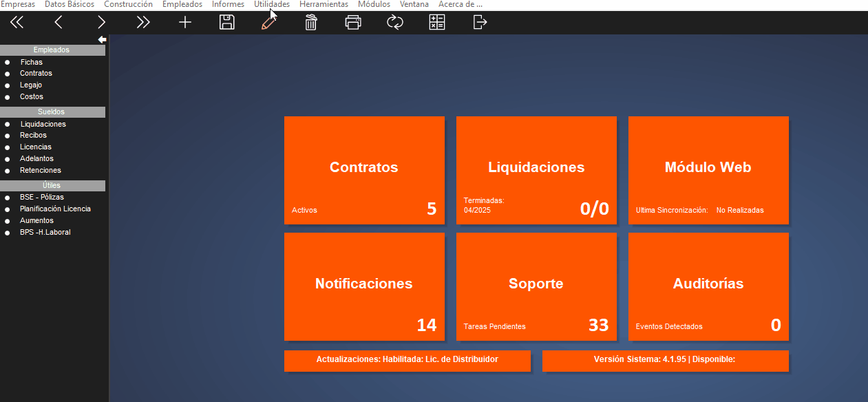Exit using the door arrow icon

(480, 22)
